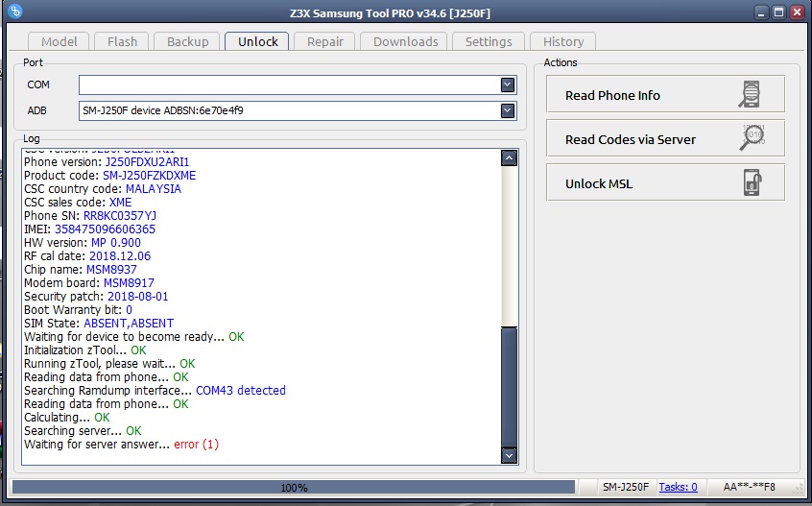Viewport: 812px width, 506px height.
Task: Click the SM-J250F status bar entry
Action: pyautogui.click(x=626, y=487)
